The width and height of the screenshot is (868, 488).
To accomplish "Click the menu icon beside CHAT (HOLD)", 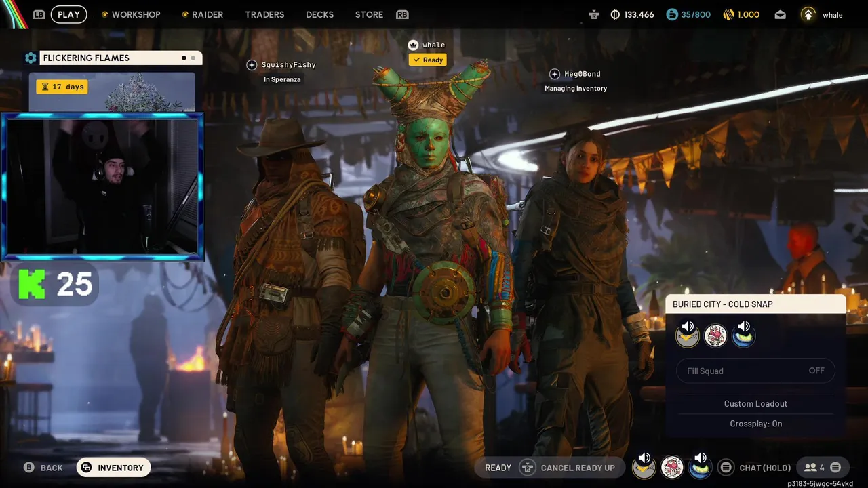I will pos(726,468).
